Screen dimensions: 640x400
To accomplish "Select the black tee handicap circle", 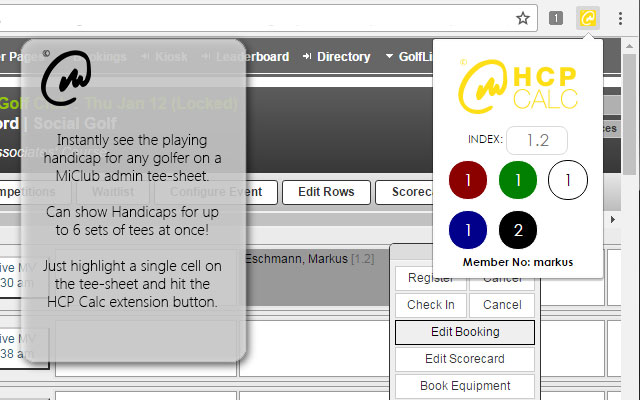I will (518, 230).
